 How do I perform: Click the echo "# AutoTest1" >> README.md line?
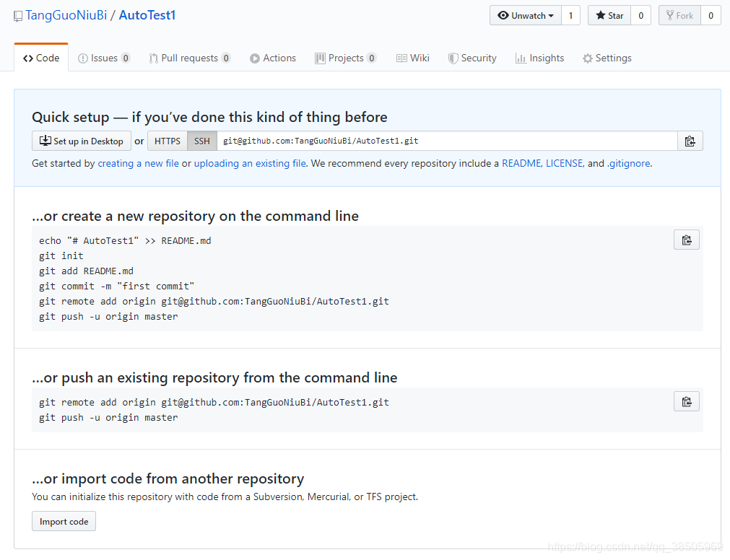[x=125, y=241]
